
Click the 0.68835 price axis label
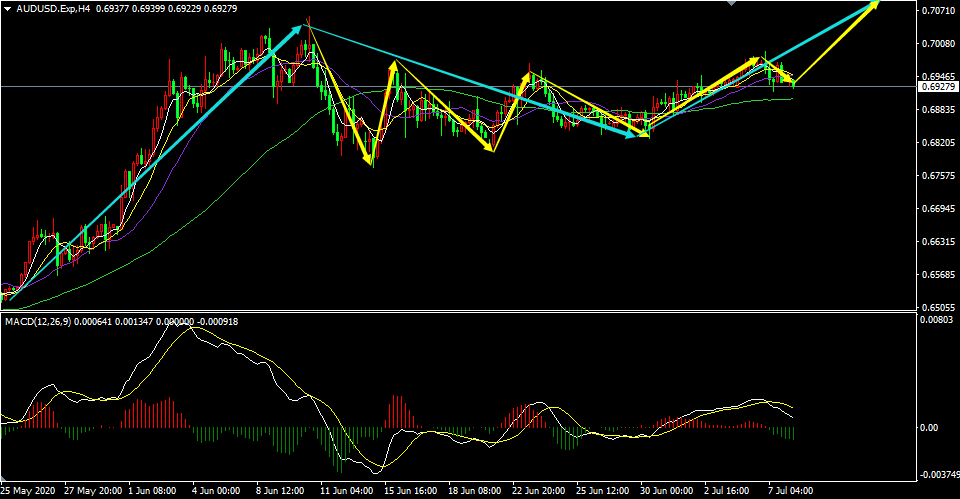939,110
